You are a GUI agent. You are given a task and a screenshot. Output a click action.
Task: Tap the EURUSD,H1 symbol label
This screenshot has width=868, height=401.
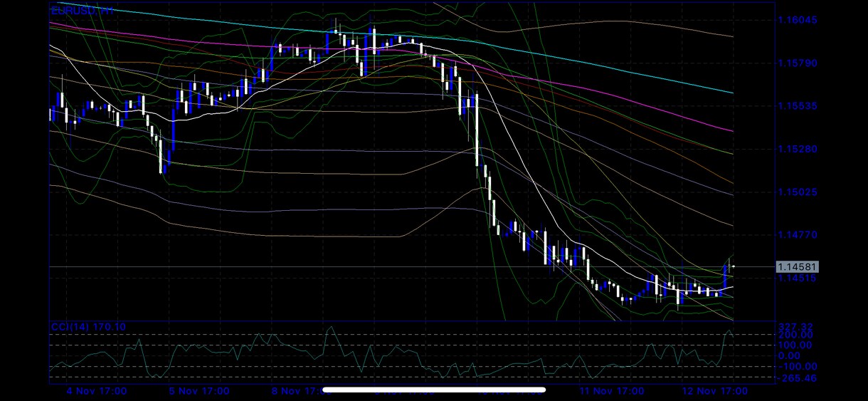pyautogui.click(x=81, y=11)
